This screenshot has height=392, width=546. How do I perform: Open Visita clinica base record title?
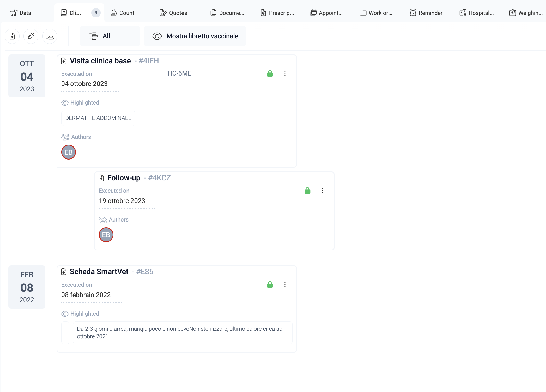tap(100, 61)
